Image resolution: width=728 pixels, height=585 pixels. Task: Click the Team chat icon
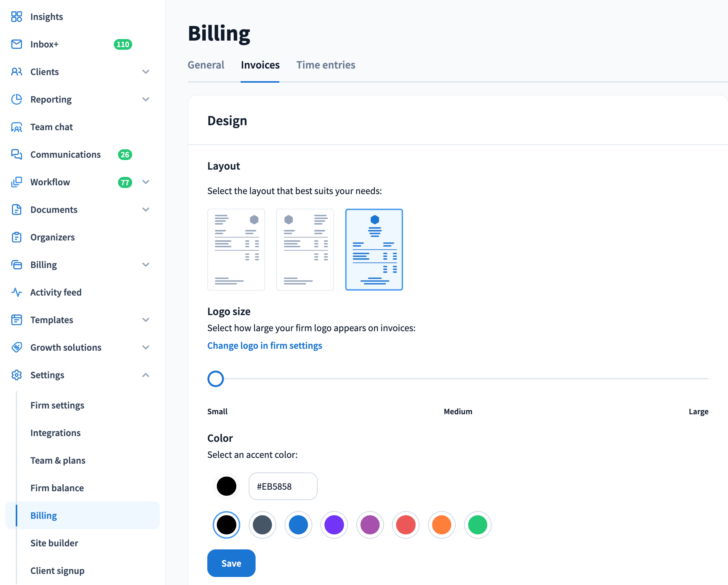click(x=16, y=127)
